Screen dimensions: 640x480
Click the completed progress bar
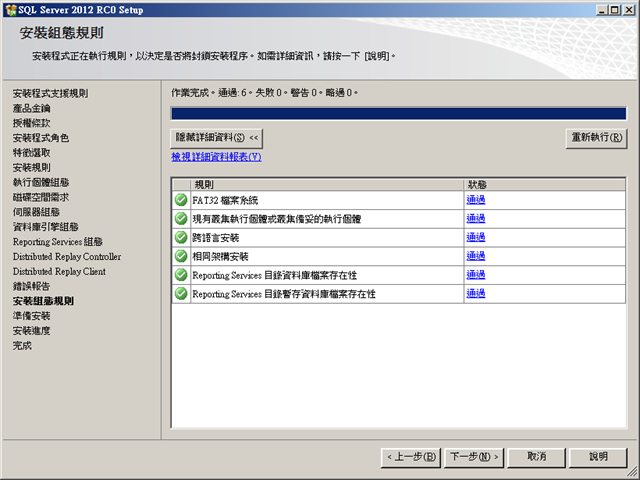(x=398, y=113)
